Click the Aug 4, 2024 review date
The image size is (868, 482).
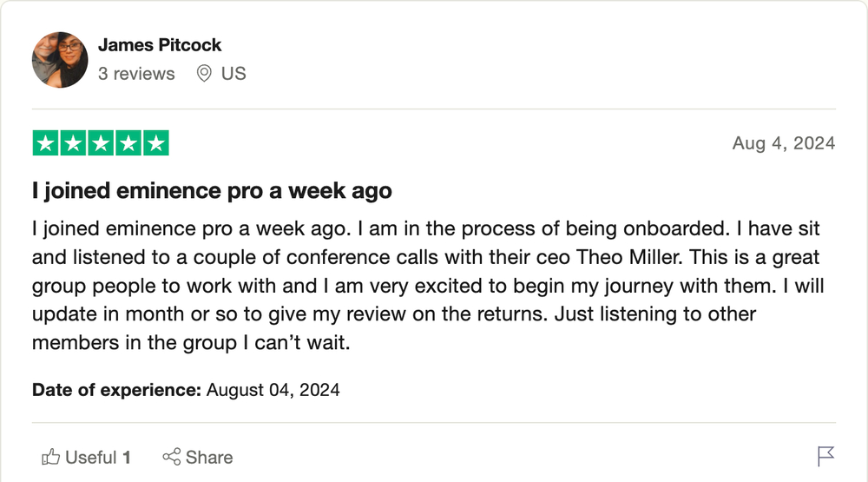[783, 143]
